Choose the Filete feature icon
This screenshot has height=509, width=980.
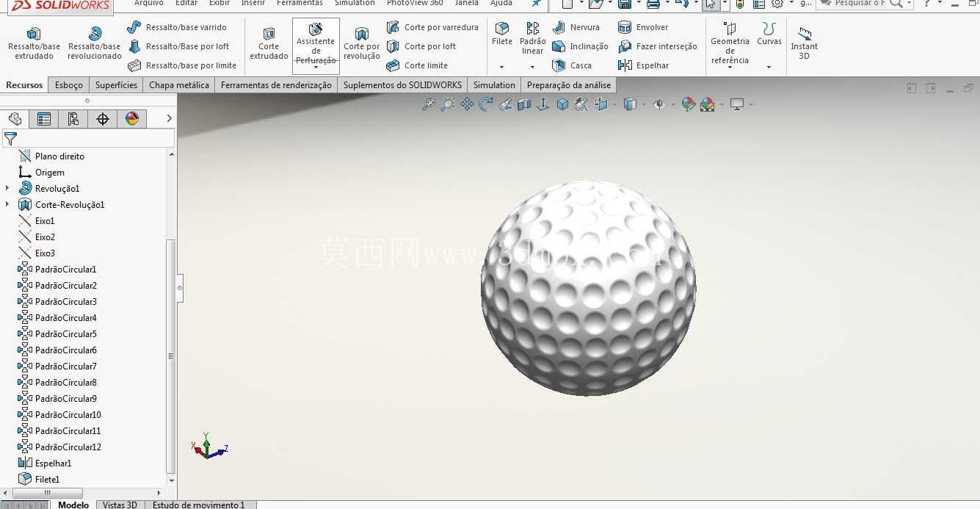point(502,35)
